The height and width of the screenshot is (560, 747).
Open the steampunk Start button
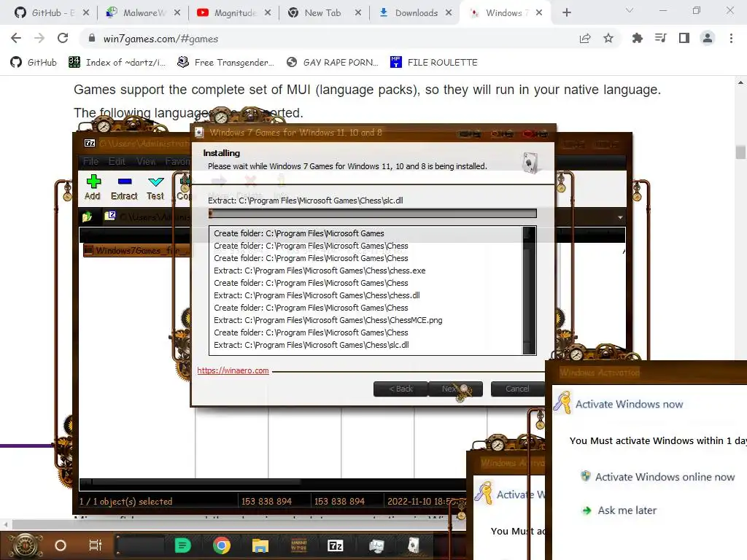(x=26, y=545)
